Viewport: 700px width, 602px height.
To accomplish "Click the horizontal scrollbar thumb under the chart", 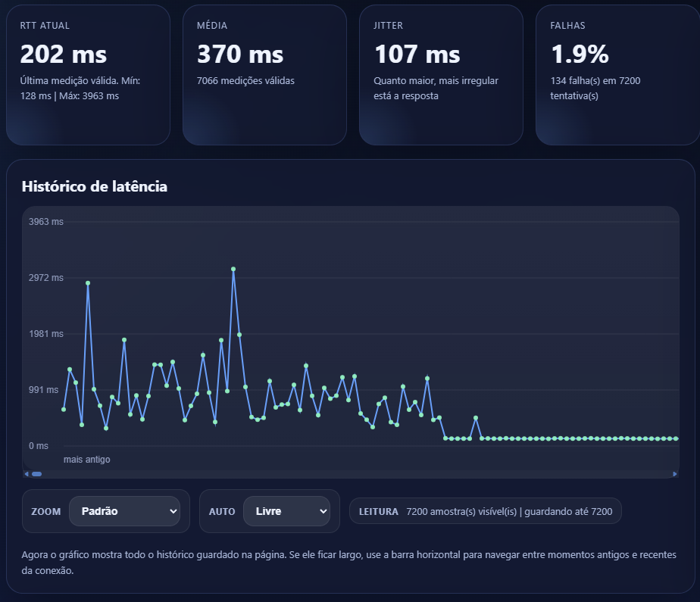I will [36, 474].
